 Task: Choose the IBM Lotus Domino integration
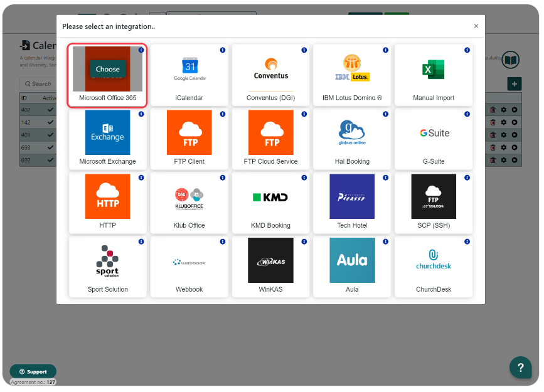[352, 75]
